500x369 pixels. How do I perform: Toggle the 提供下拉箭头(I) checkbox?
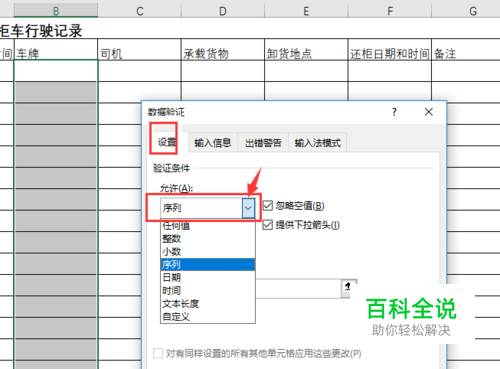[x=268, y=225]
